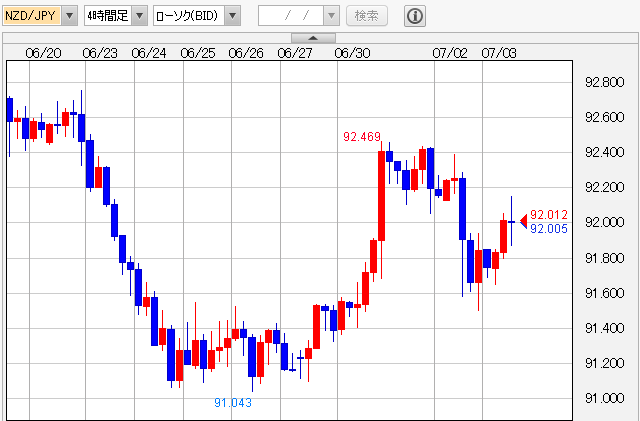Click the red 92.012 current price marker

(x=549, y=214)
